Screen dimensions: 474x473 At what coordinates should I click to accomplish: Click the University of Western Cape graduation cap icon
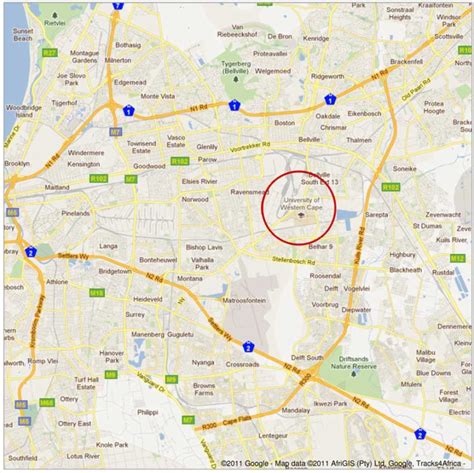(x=301, y=215)
